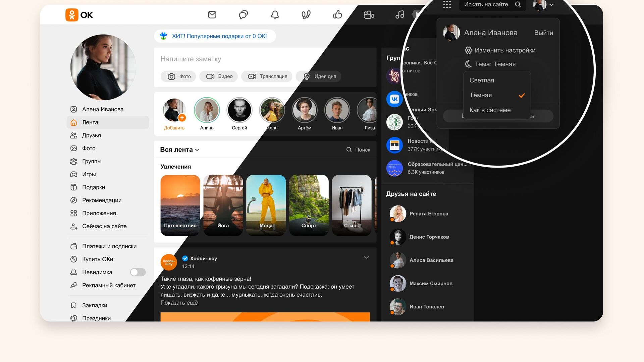Open messages envelope icon in top bar
The image size is (644, 362).
coord(212,15)
